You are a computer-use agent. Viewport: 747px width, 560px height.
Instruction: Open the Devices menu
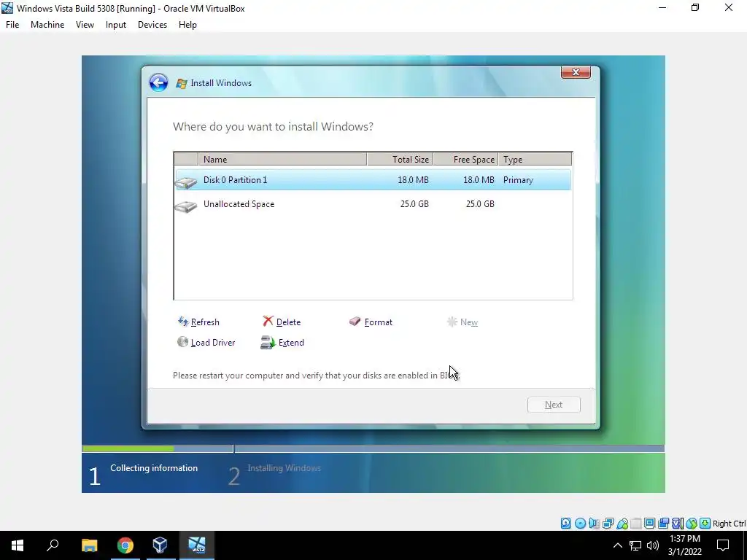pos(152,25)
